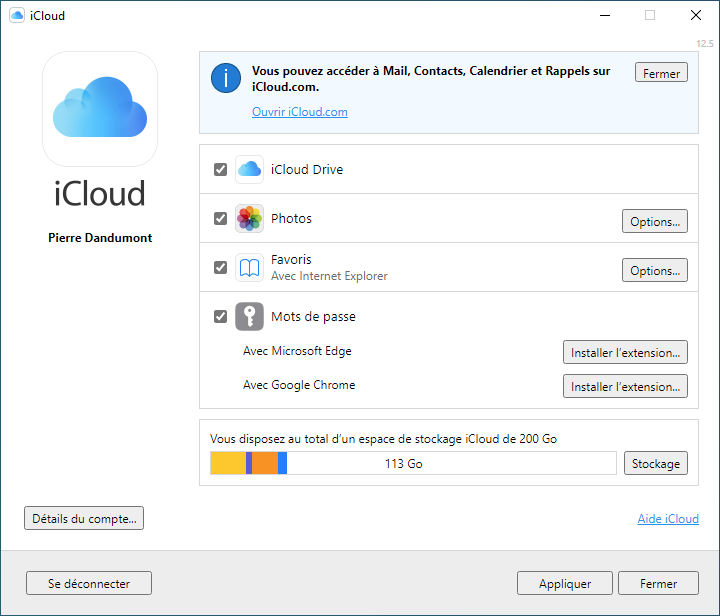720x616 pixels.
Task: Click the large iCloud logo
Action: (100, 109)
